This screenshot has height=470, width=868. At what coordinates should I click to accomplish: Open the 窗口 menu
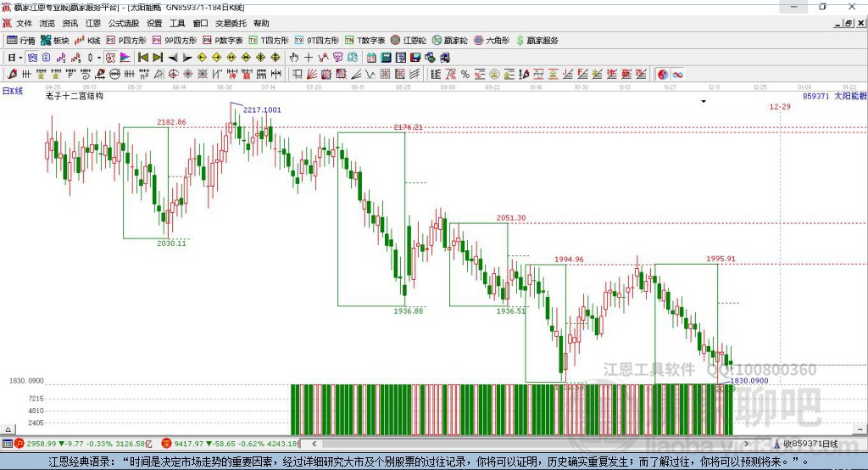[x=200, y=23]
